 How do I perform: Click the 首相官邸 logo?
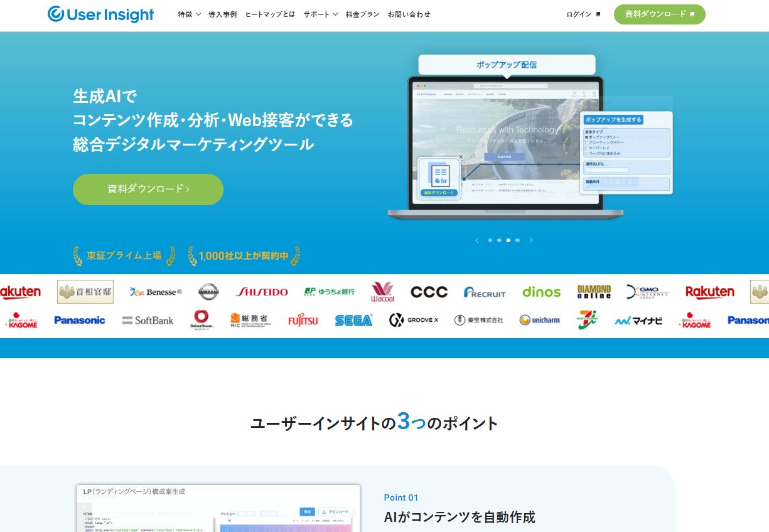click(x=85, y=292)
